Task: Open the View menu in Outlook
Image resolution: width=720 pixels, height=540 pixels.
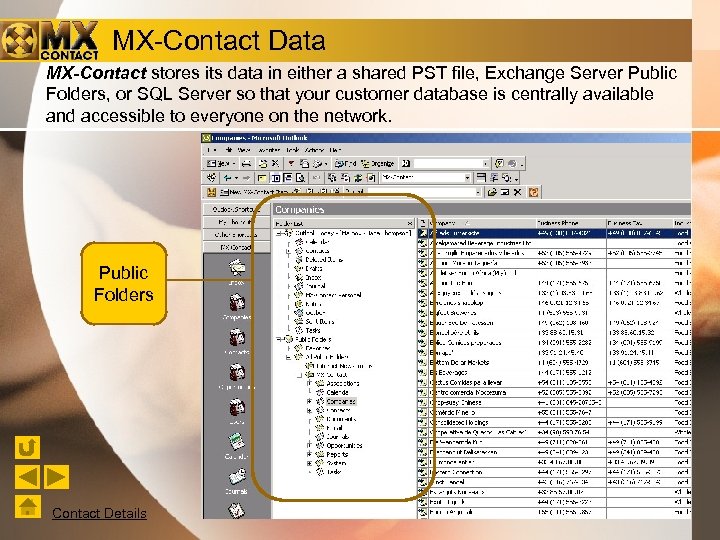Action: pyautogui.click(x=244, y=150)
